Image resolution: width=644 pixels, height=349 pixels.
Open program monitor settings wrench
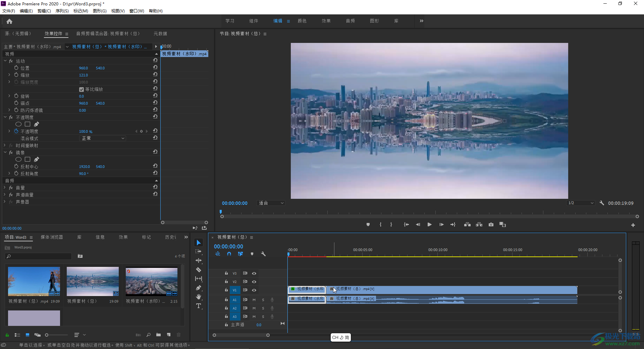[x=602, y=203]
